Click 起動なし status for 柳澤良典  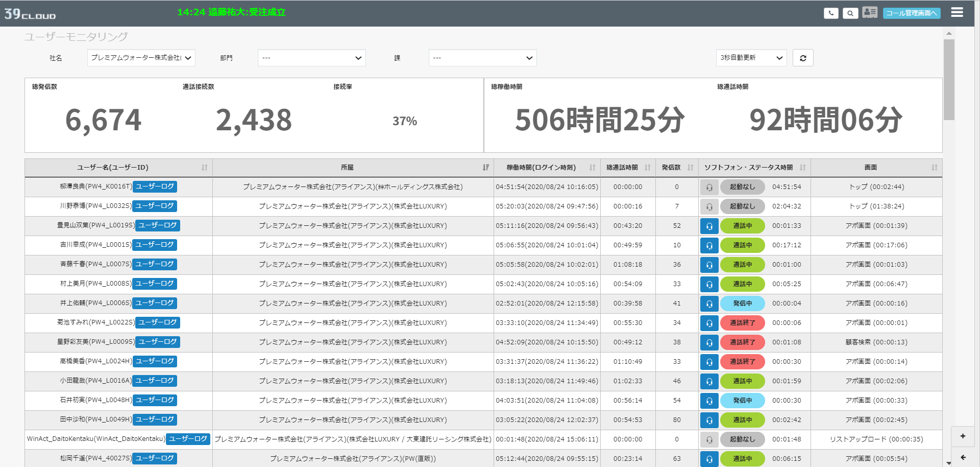point(742,187)
